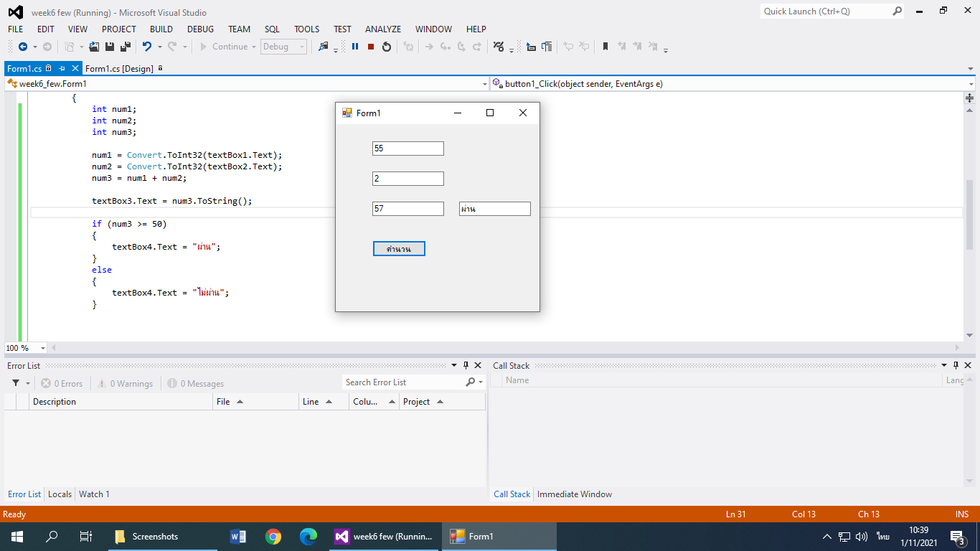Screen dimensions: 980x551
Task: Navigate backward with the blue arrow
Action: 22,47
